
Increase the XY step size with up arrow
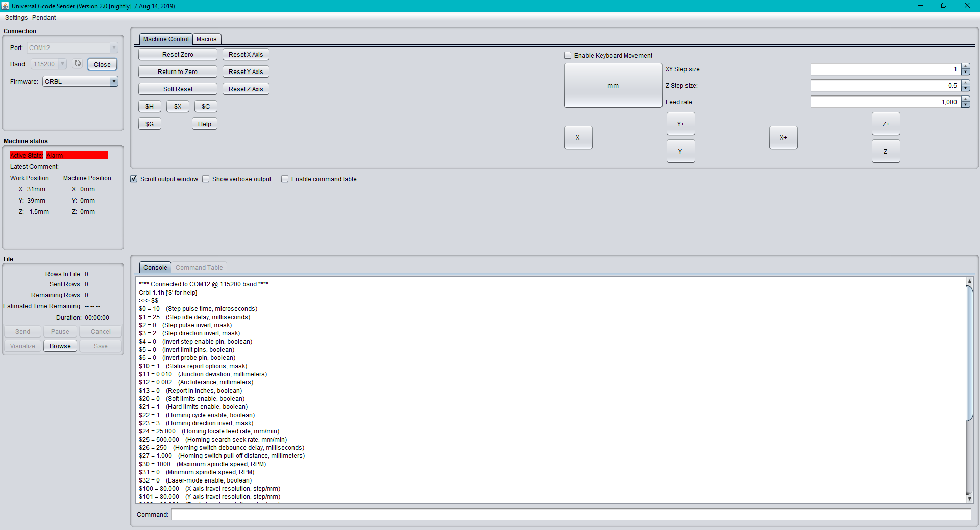965,66
